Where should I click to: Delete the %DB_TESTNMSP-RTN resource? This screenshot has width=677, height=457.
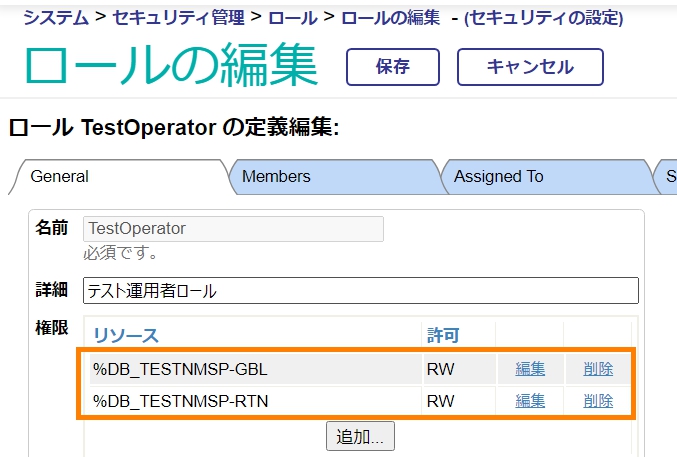(x=598, y=402)
